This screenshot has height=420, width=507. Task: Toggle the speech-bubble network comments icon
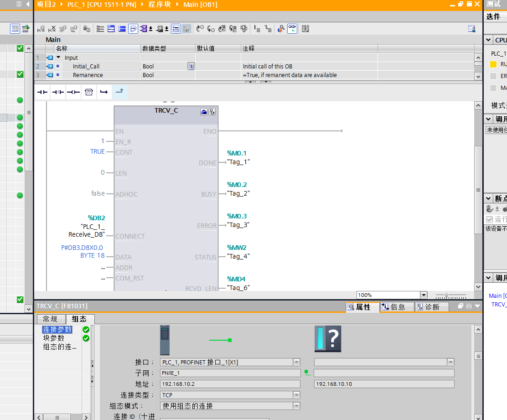(133, 29)
